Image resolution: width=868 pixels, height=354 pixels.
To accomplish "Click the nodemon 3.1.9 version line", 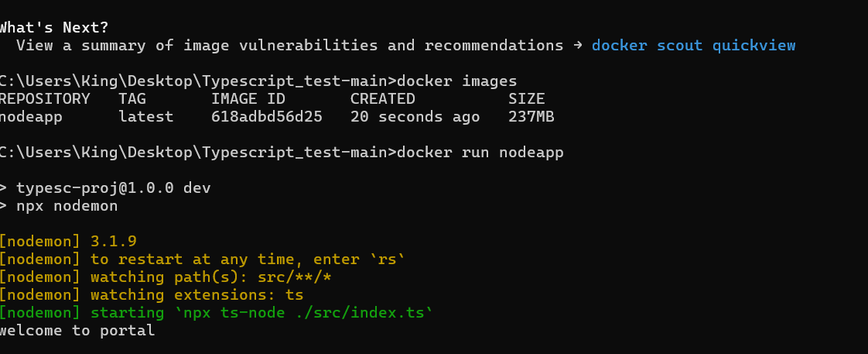I will coord(68,242).
